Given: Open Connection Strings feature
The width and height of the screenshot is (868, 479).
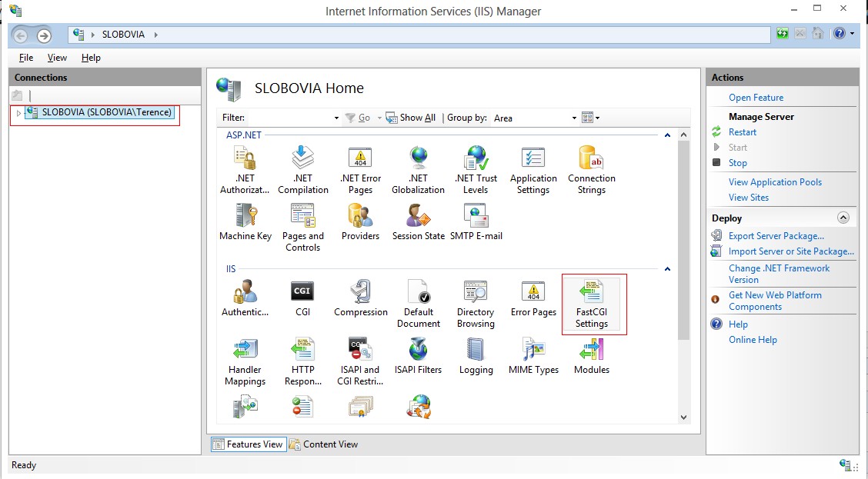Looking at the screenshot, I should [x=591, y=171].
